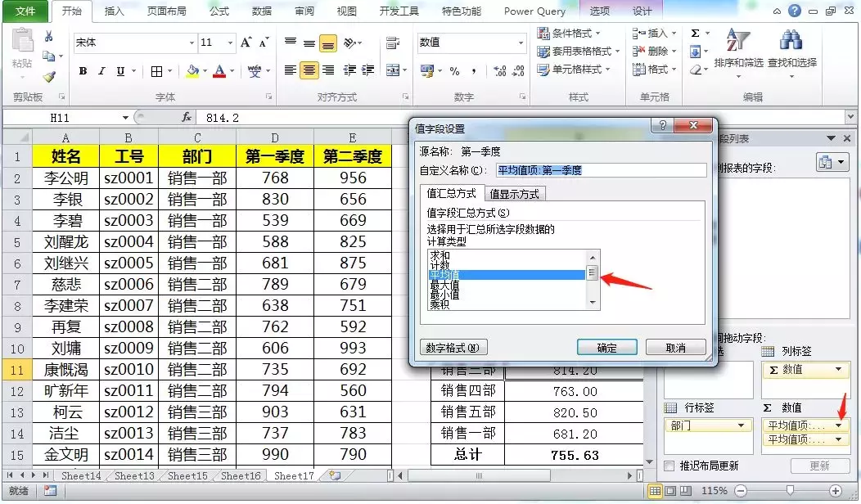The width and height of the screenshot is (861, 504).
Task: Click 取消 button in dialog
Action: (x=675, y=348)
